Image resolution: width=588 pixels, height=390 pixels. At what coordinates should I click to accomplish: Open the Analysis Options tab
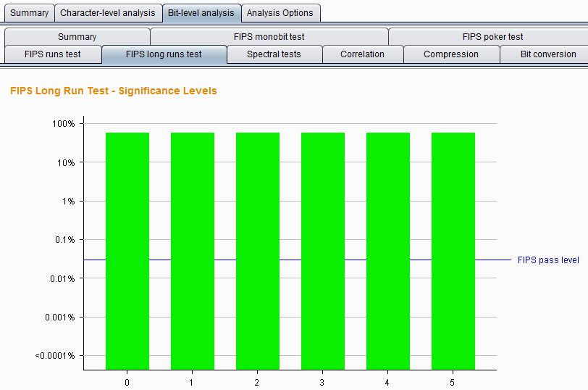[280, 13]
